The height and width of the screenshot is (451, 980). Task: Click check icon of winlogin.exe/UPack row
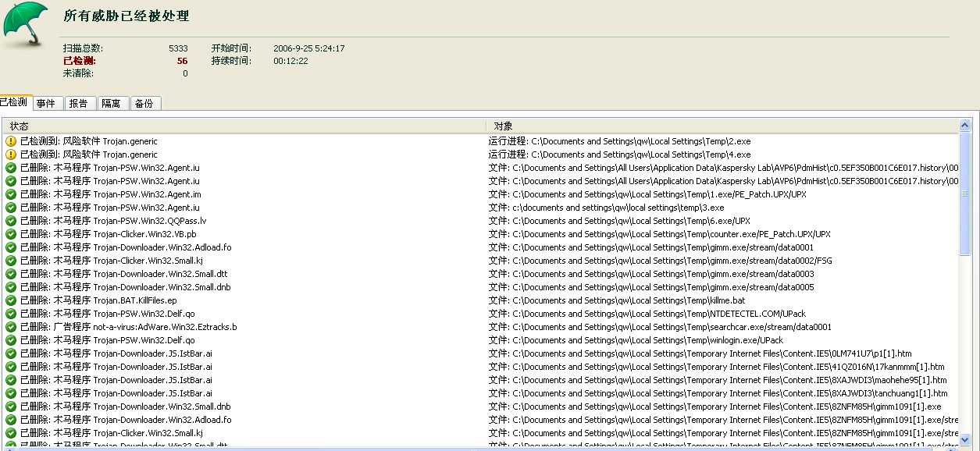point(11,340)
